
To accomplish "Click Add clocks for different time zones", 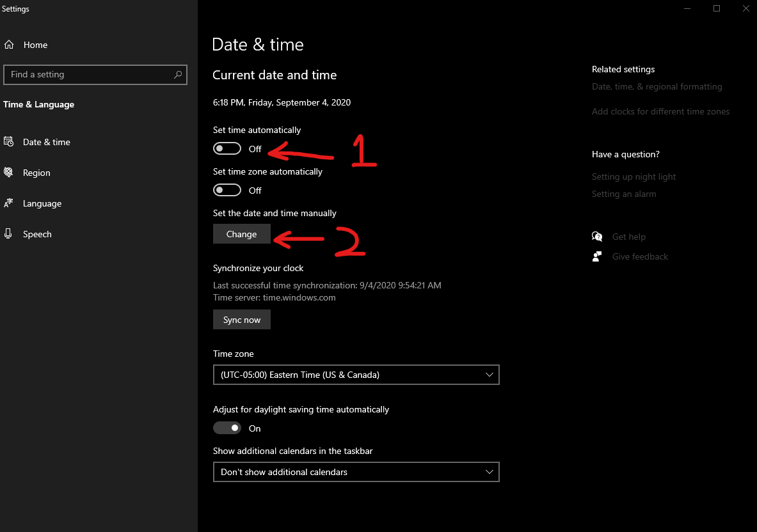I will pos(660,111).
